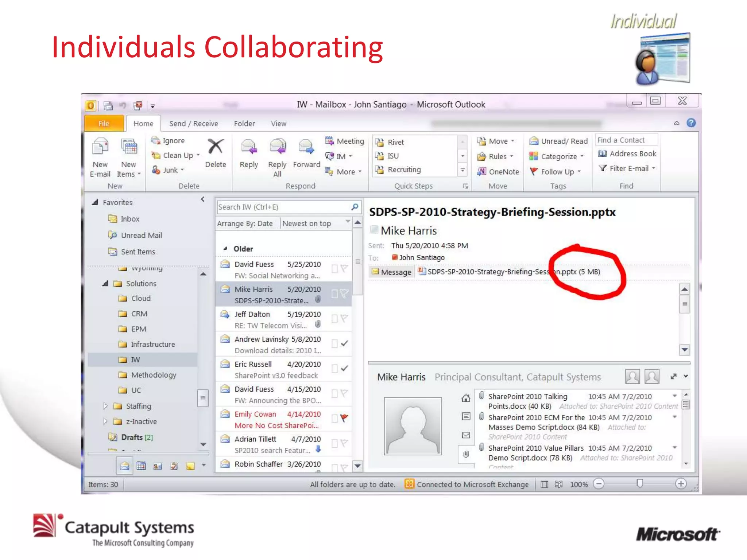Expand the Staffing folder
Screen dimensions: 747x560
105,406
